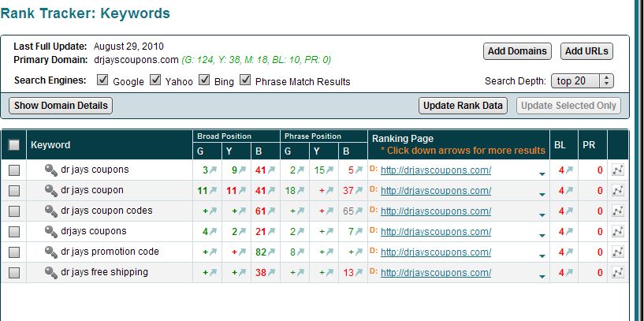The image size is (644, 321).
Task: Expand more results for dr jays coupon row
Action: [542, 195]
